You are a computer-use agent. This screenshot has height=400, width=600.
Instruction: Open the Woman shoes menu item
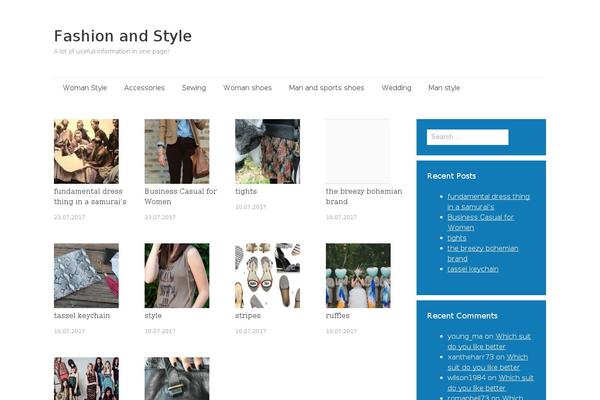[x=248, y=88]
